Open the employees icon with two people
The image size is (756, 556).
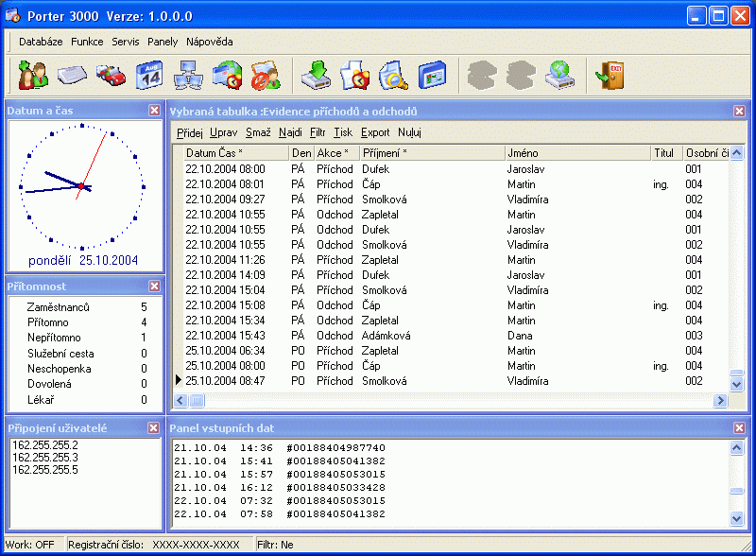(x=33, y=76)
